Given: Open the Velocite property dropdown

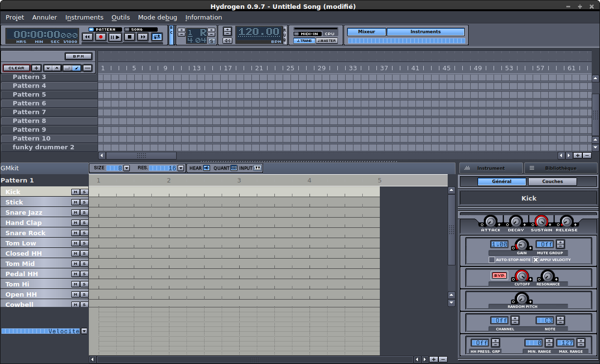Looking at the screenshot, I should pyautogui.click(x=84, y=331).
